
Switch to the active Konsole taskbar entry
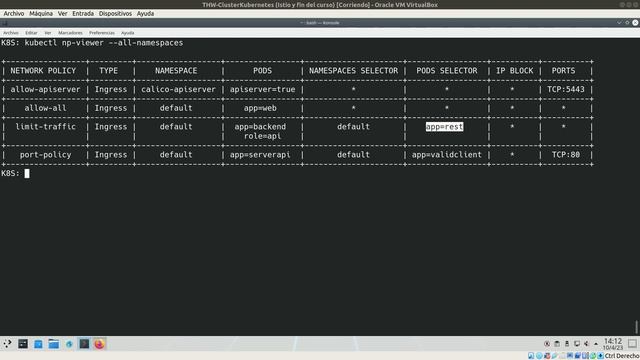pyautogui.click(x=84, y=344)
